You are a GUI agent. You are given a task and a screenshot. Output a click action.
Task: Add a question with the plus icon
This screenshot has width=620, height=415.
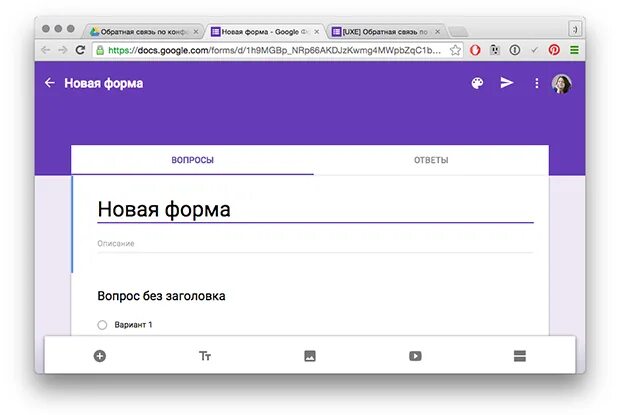[x=100, y=356]
